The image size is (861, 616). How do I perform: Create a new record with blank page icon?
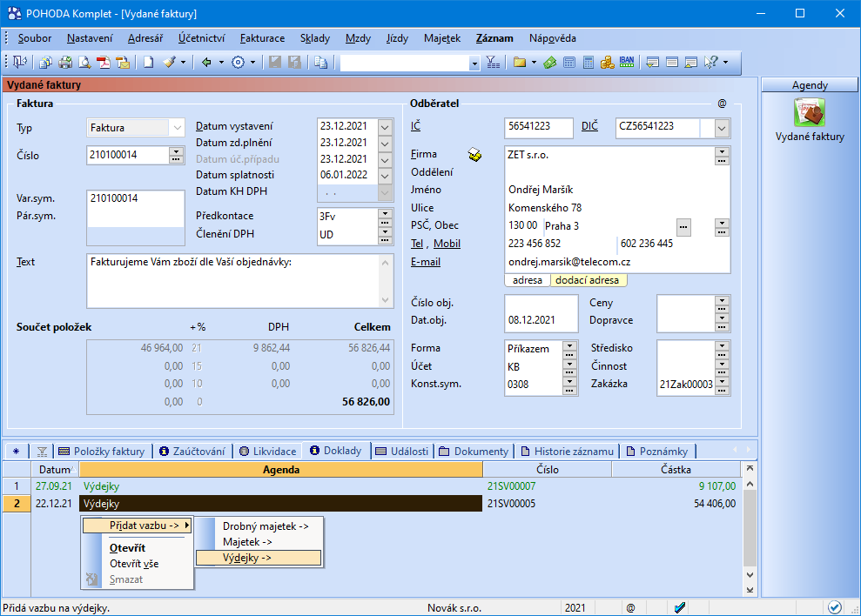tap(148, 62)
